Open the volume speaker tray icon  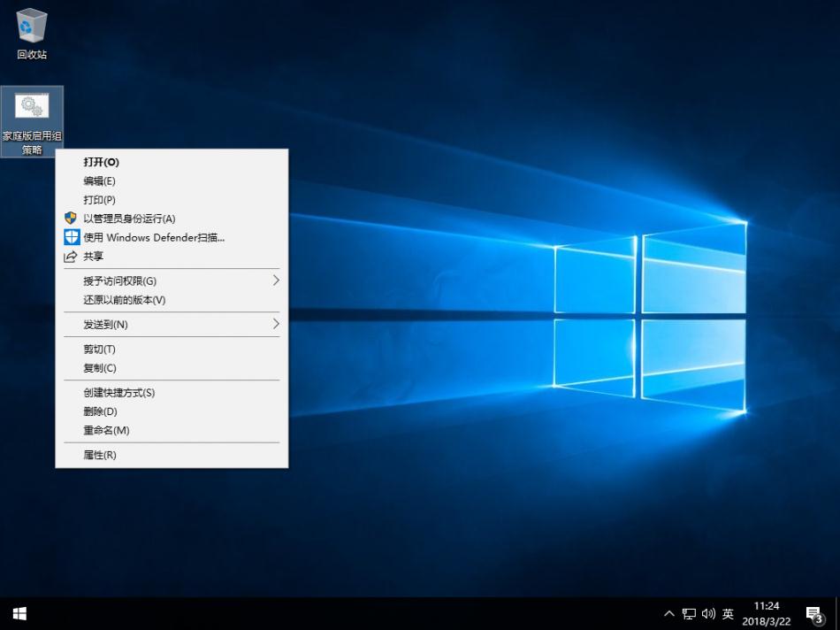click(708, 613)
